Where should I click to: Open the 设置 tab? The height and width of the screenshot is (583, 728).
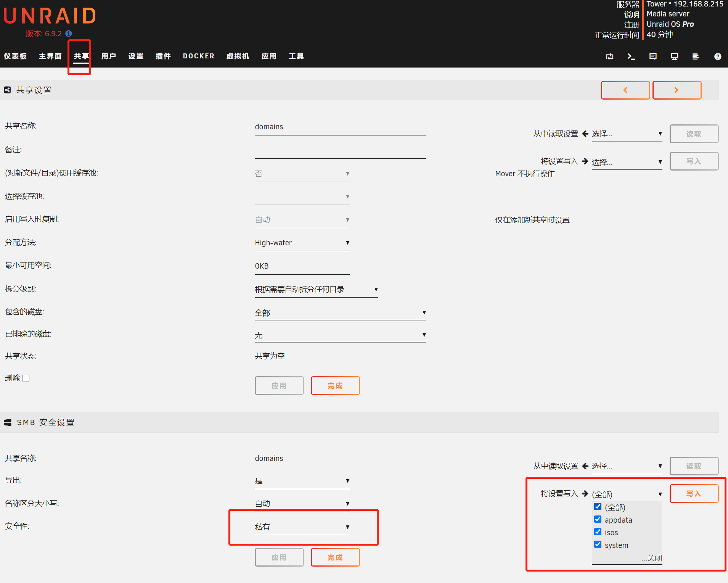coord(136,56)
